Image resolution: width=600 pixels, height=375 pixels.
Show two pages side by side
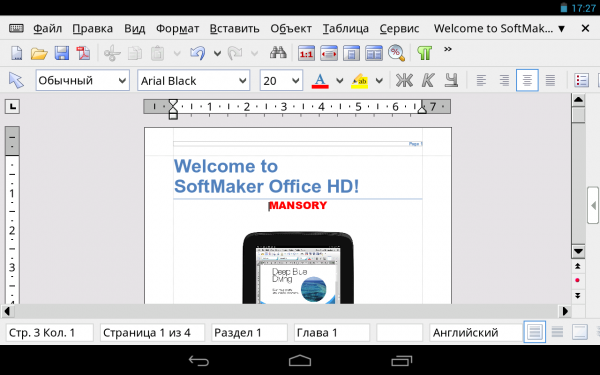click(373, 53)
